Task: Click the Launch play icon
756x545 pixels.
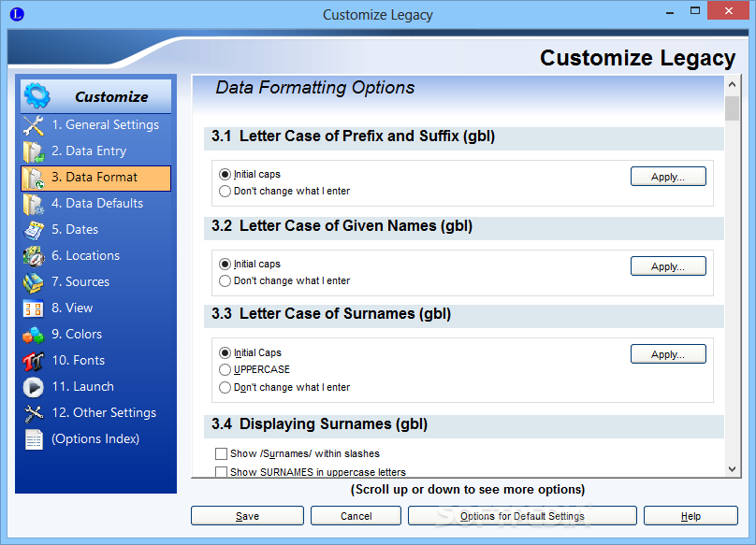Action: point(34,387)
